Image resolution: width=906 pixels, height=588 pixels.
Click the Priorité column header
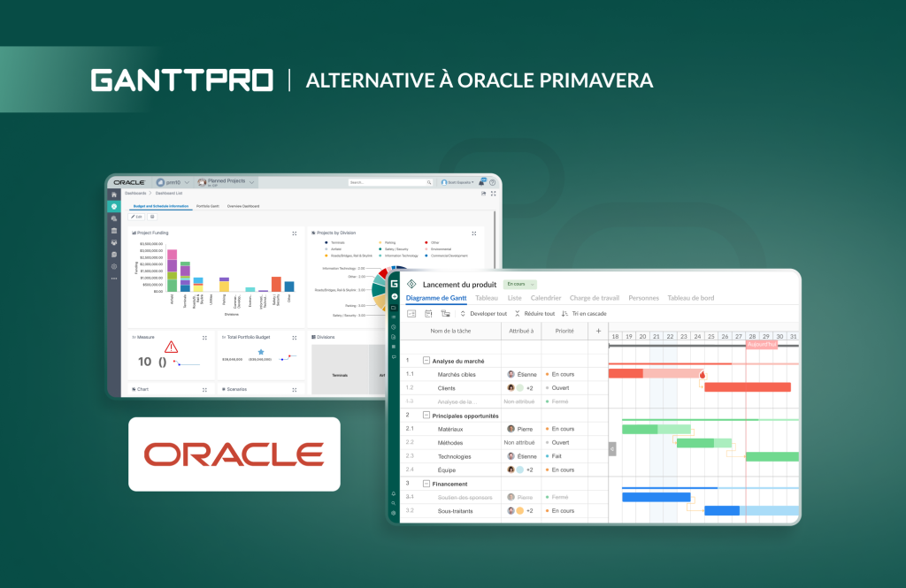[564, 331]
